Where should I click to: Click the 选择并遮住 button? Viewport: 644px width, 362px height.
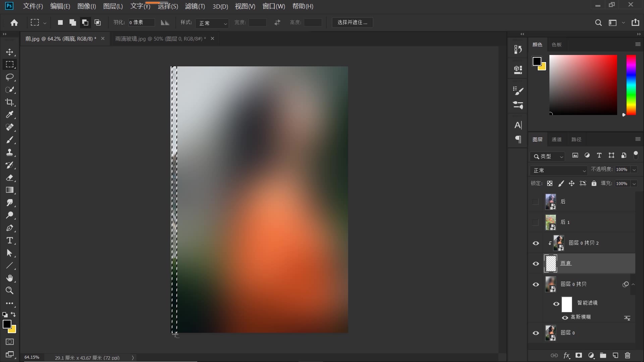click(x=352, y=22)
